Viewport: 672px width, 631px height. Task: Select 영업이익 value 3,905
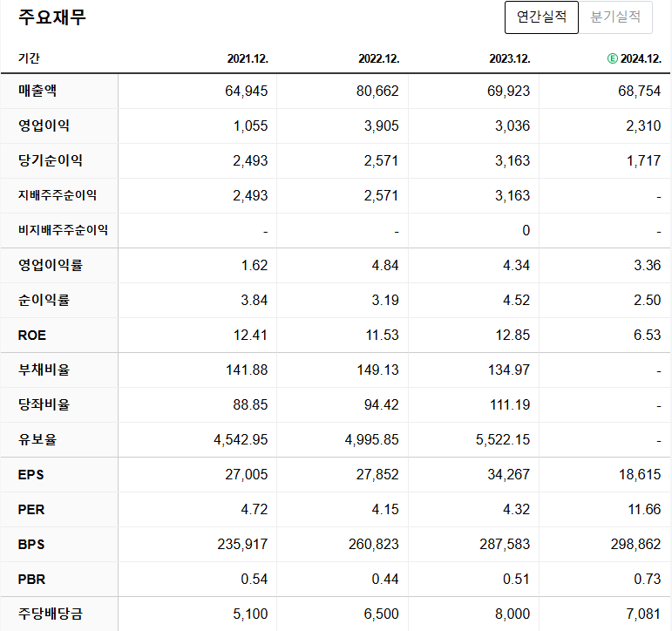coord(382,126)
